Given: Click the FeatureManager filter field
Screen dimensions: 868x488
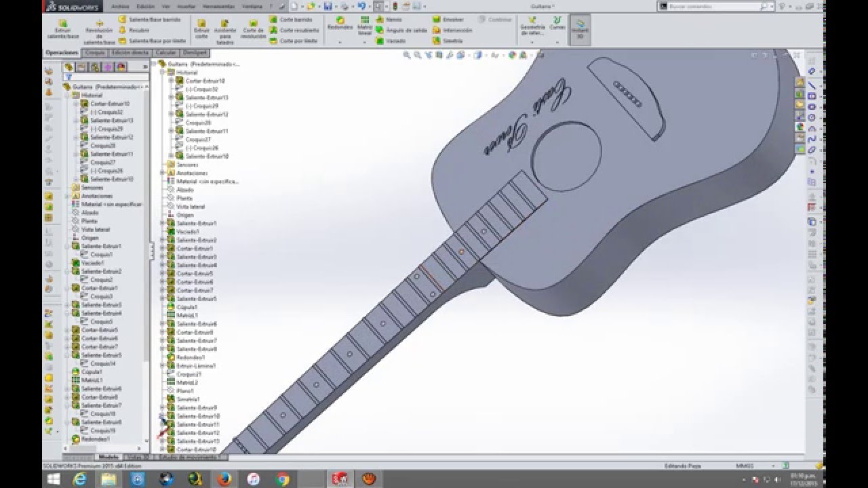Looking at the screenshot, I should tap(105, 77).
